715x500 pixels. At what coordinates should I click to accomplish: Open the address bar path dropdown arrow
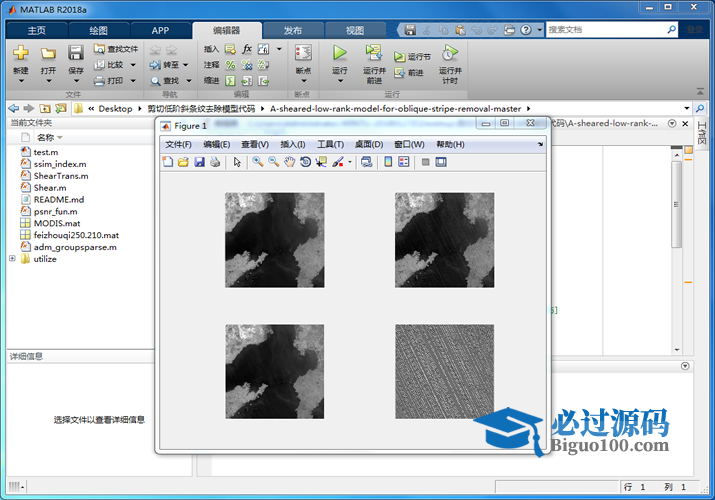[x=686, y=108]
